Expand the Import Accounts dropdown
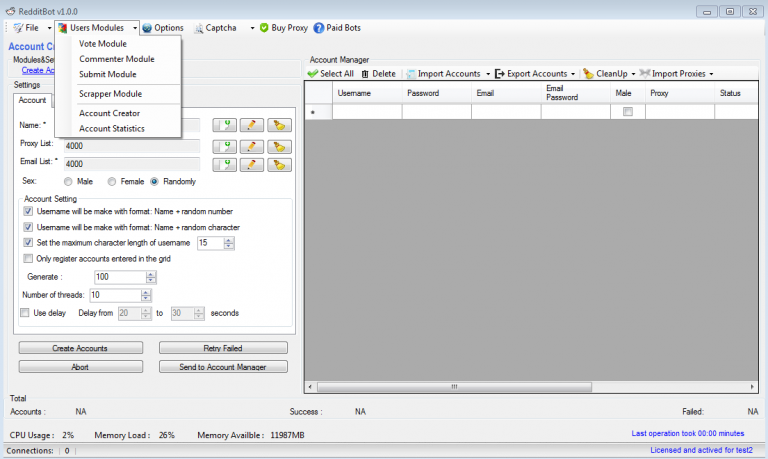 488,74
